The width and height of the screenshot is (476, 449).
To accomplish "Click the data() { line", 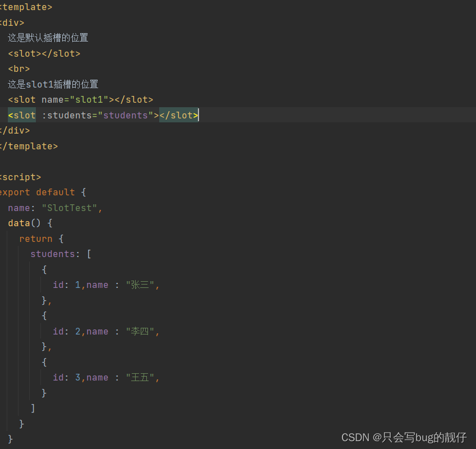I will [30, 223].
